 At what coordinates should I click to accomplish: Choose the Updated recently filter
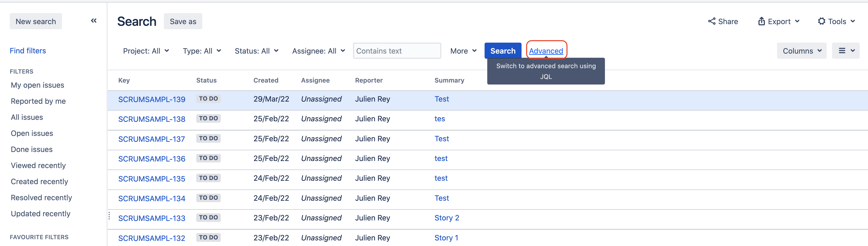click(40, 214)
